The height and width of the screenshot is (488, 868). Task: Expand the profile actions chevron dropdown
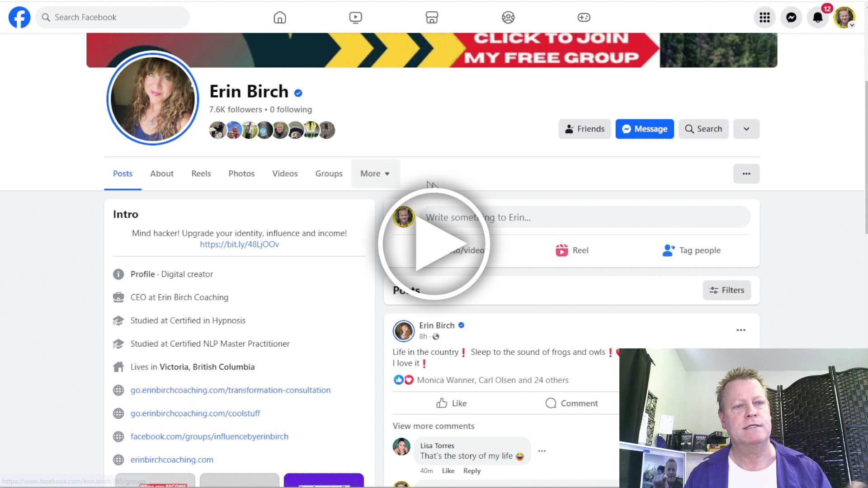[x=746, y=129]
